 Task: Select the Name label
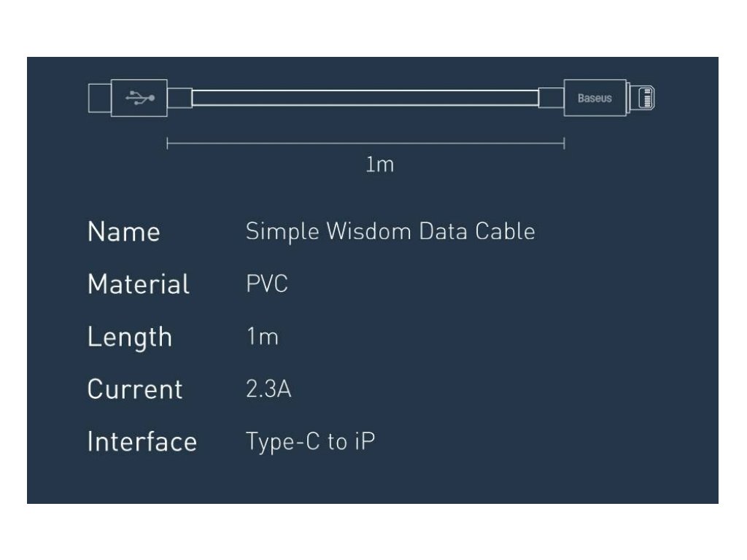(x=124, y=232)
